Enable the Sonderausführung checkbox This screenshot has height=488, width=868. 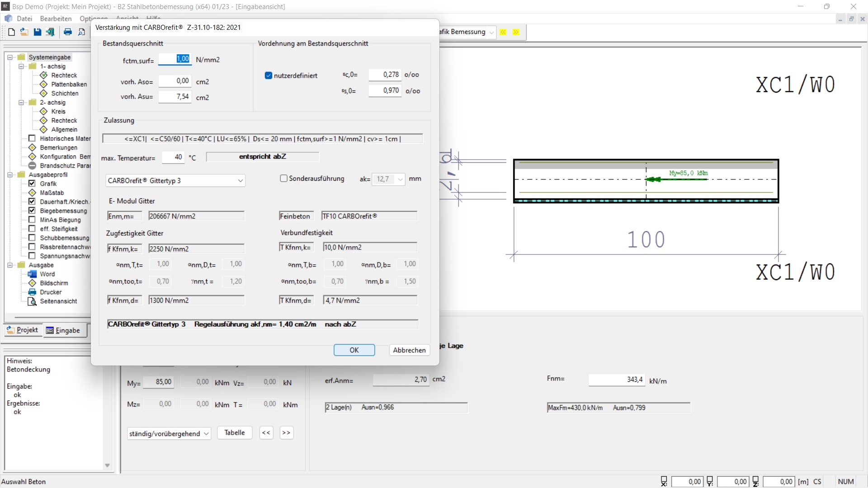(284, 178)
